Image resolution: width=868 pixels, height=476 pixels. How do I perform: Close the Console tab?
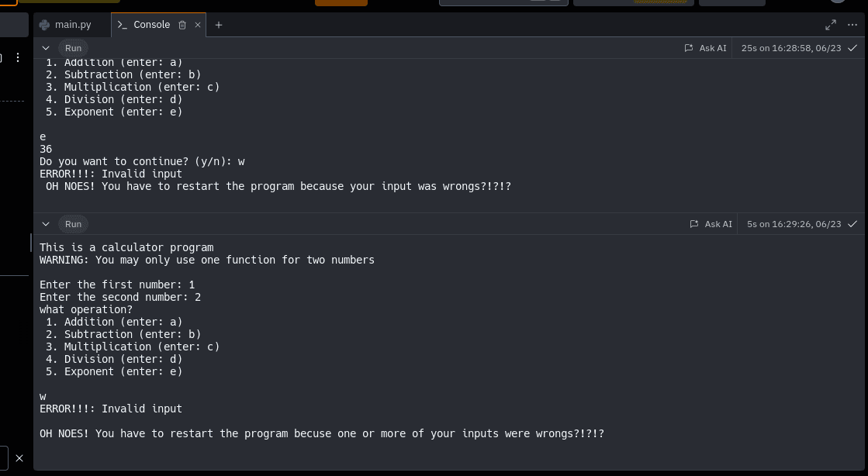pyautogui.click(x=198, y=25)
